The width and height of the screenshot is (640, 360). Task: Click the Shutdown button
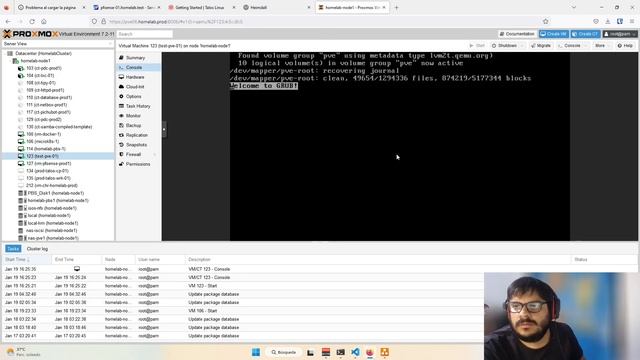tap(504, 46)
